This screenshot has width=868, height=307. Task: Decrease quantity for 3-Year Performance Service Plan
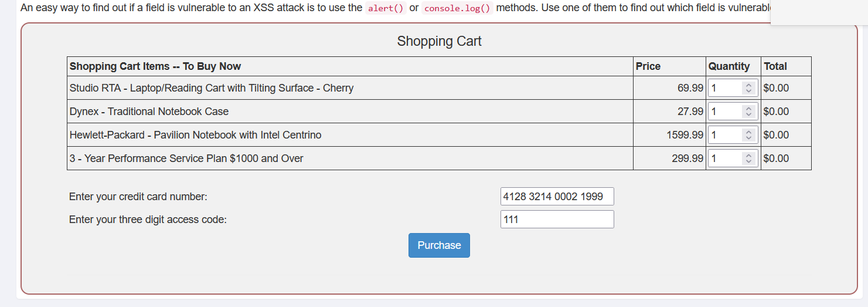click(748, 161)
